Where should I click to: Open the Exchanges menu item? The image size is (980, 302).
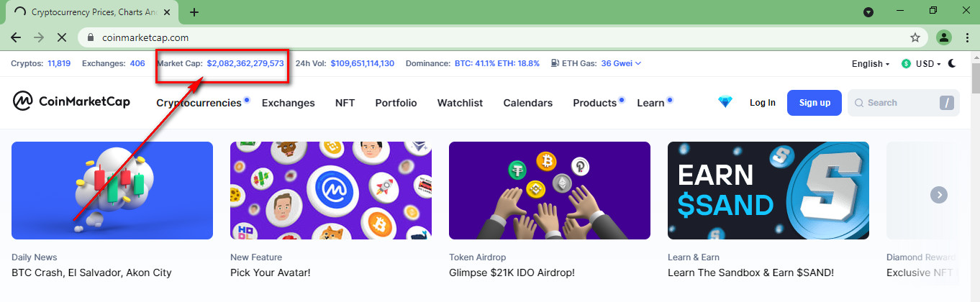coord(288,103)
